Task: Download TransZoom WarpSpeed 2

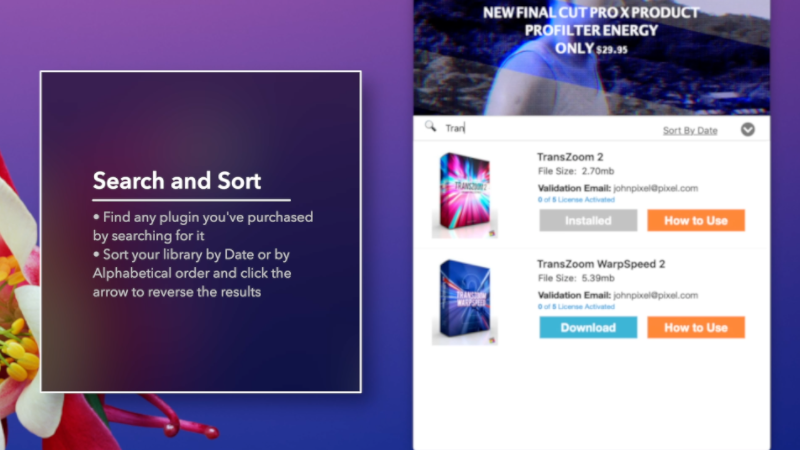Action: click(588, 328)
